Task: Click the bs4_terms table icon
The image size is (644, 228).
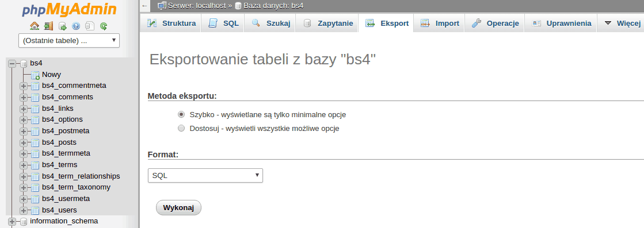Action: coord(35,165)
